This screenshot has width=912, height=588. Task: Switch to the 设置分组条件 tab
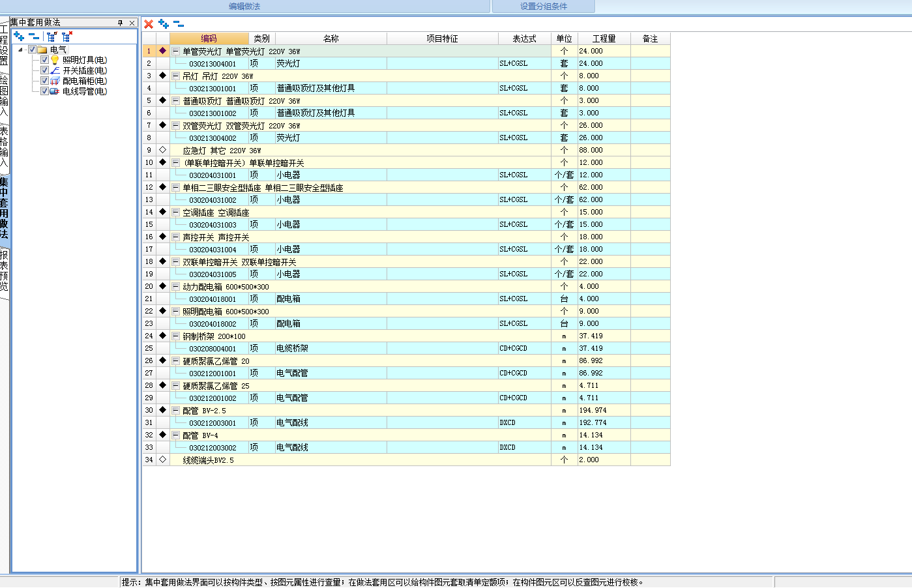[544, 7]
